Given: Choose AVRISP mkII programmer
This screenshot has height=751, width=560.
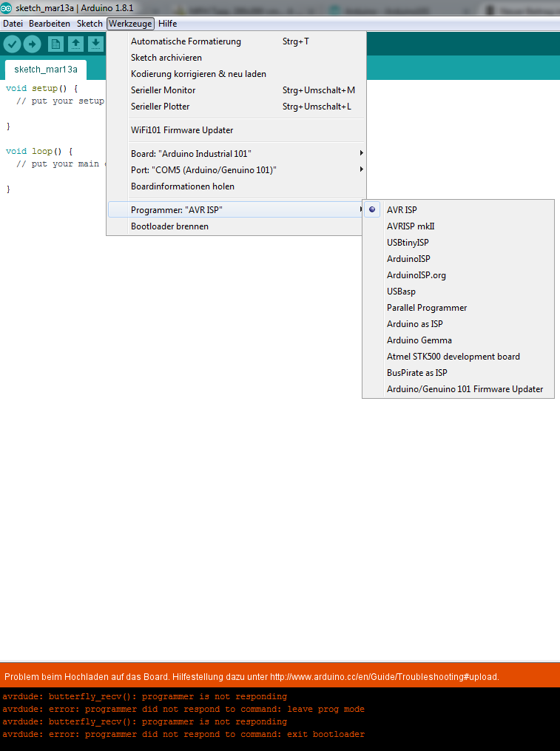Looking at the screenshot, I should pos(459,226).
